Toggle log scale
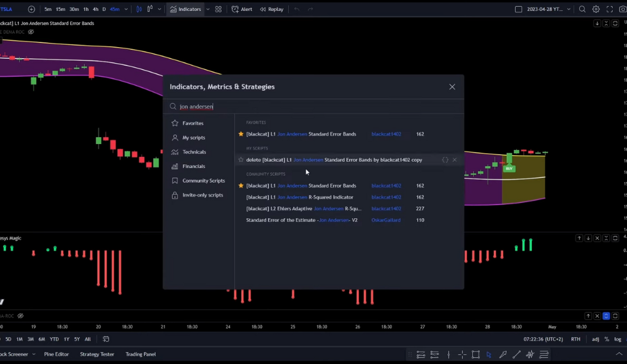The image size is (627, 364). point(618,339)
